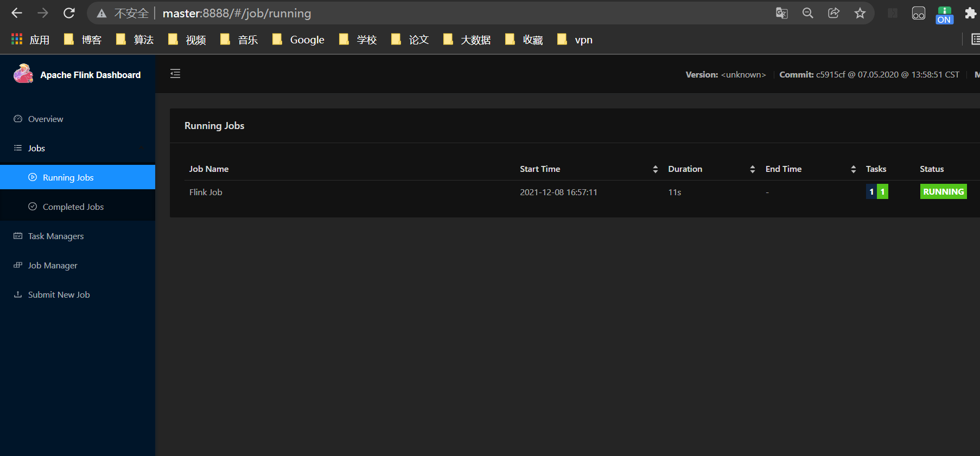
Task: Open the vpn bookmark folder
Action: (575, 40)
